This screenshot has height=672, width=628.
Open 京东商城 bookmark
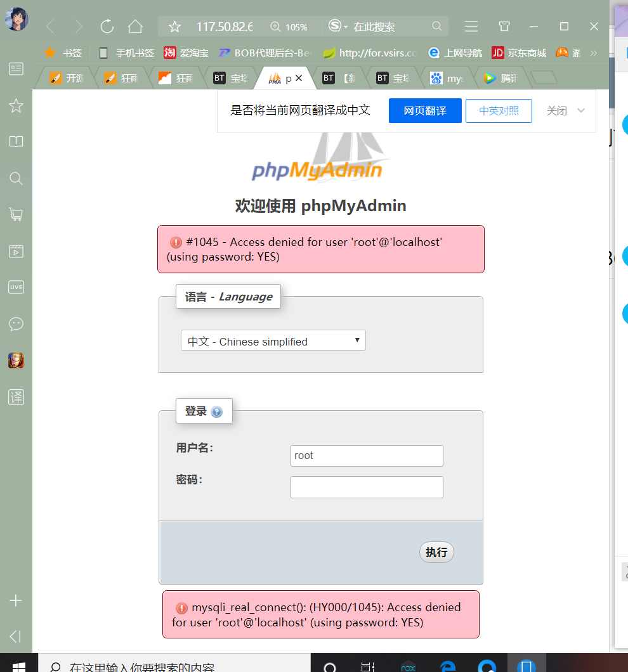tap(519, 53)
